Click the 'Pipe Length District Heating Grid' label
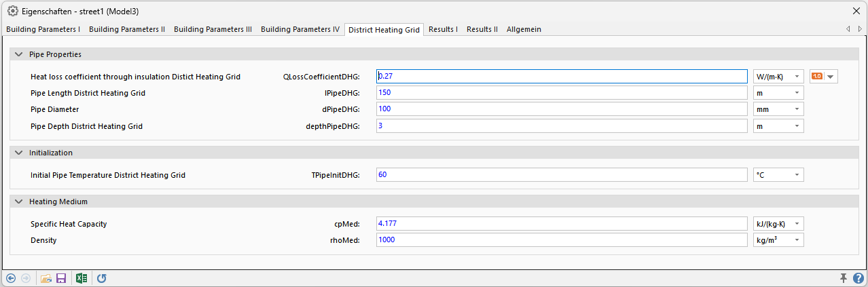 point(88,93)
